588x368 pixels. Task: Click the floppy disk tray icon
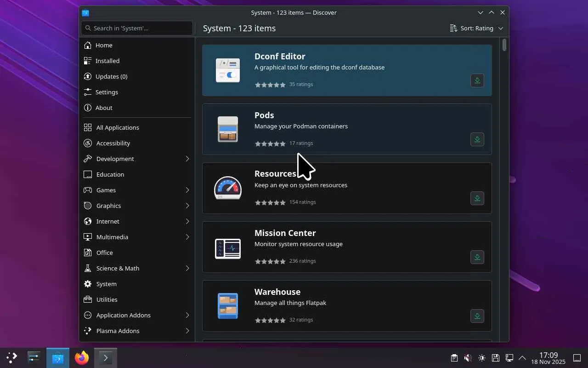coord(495,358)
